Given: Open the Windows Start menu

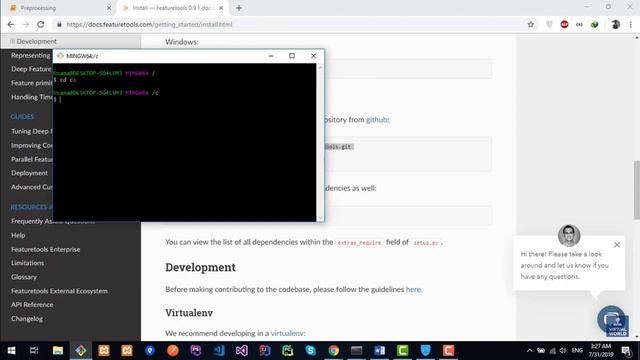Looking at the screenshot, I should (x=11, y=351).
